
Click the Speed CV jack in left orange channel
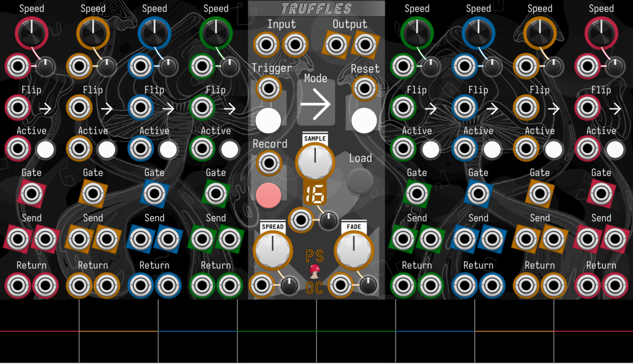pyautogui.click(x=79, y=66)
